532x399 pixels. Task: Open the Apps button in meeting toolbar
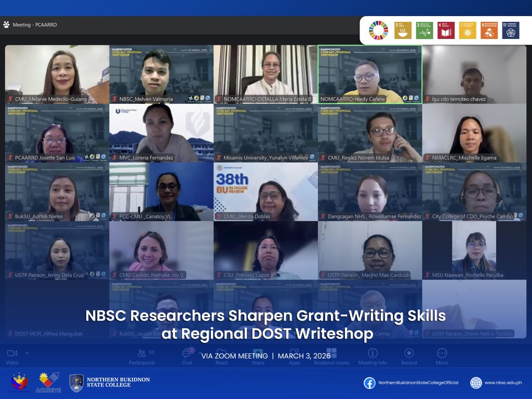294,356
